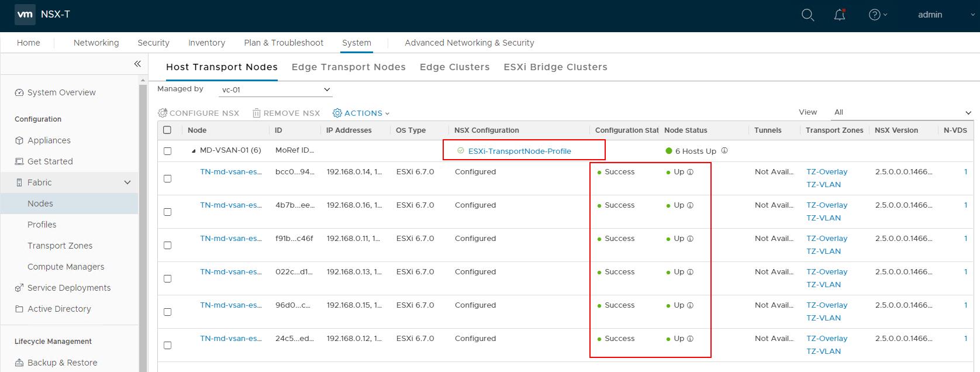This screenshot has height=372, width=980.
Task: Open the ESXi-TransportNode-Profile link
Action: click(519, 151)
